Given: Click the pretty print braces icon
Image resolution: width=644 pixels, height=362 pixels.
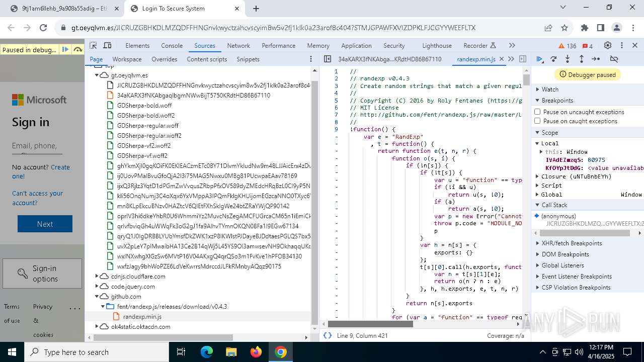Looking at the screenshot, I should [328, 335].
